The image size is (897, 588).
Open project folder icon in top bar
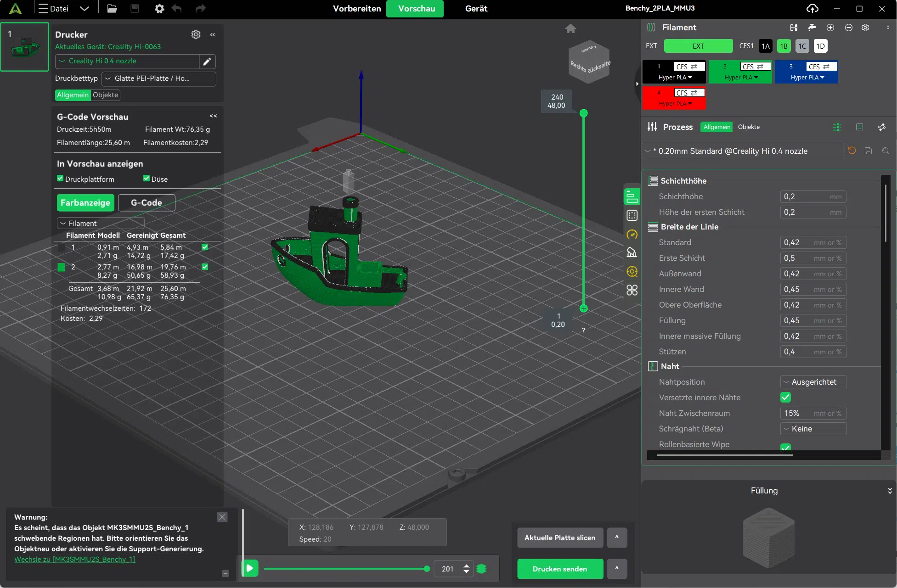(x=112, y=8)
